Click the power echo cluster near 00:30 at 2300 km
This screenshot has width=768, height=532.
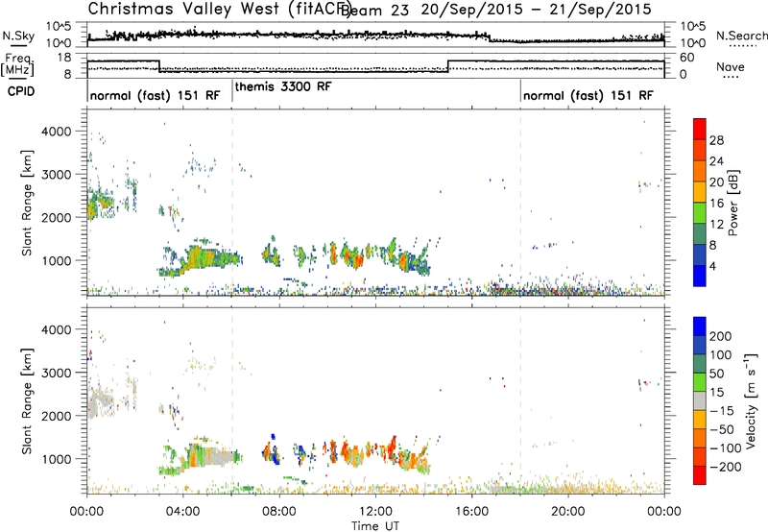point(101,202)
